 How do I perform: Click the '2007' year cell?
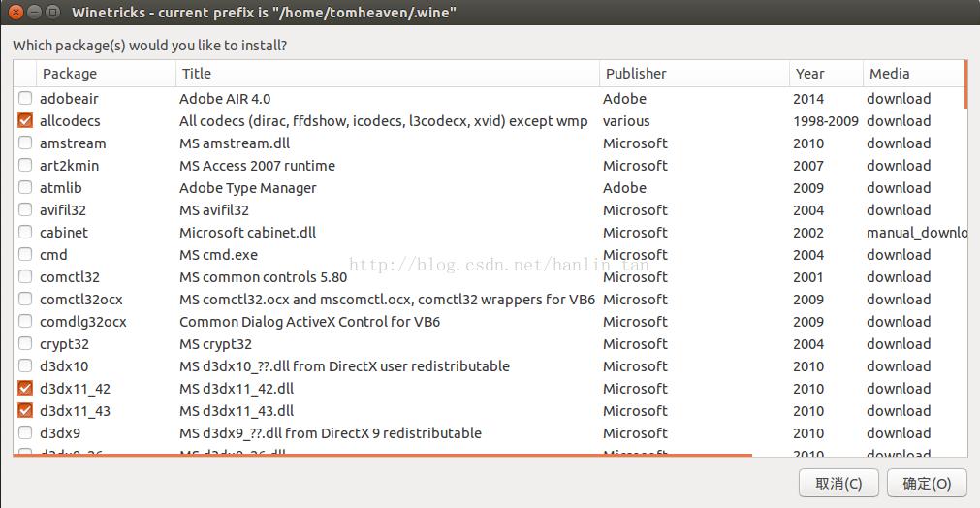808,166
